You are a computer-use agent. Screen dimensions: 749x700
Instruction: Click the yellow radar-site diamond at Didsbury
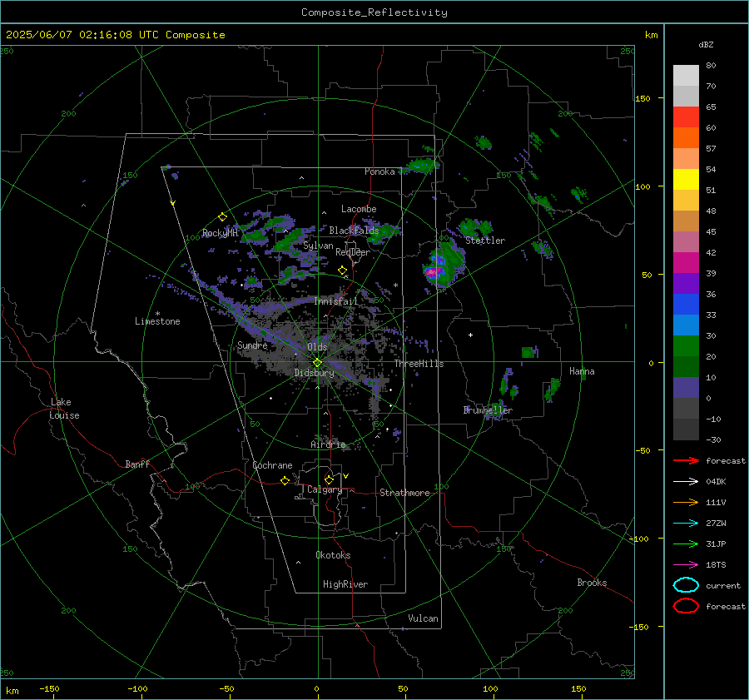[317, 363]
